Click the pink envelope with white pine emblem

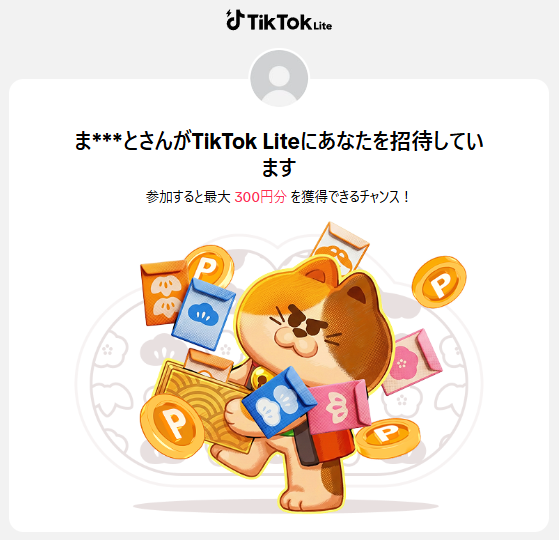click(338, 407)
